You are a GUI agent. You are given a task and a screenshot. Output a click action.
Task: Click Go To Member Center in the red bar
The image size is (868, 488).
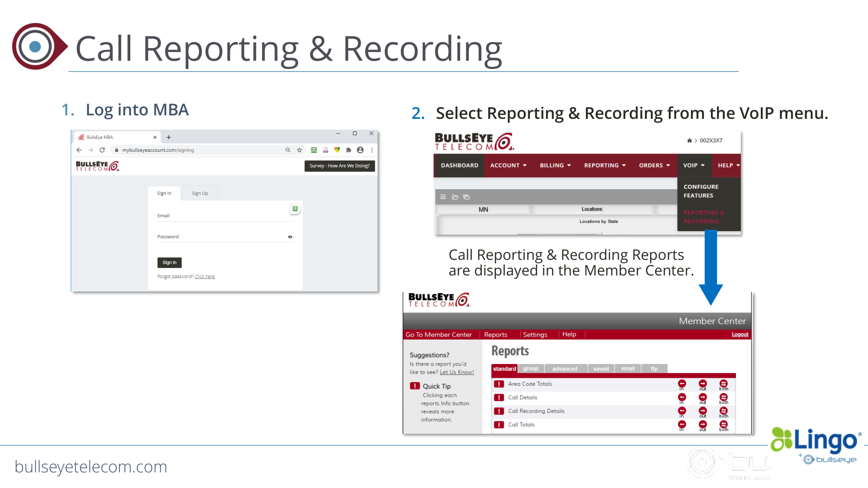438,334
